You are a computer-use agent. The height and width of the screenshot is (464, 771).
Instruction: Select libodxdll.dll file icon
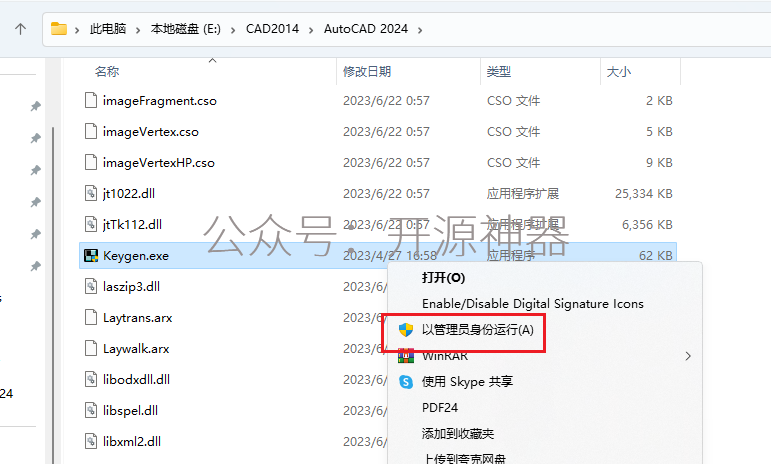(x=91, y=379)
